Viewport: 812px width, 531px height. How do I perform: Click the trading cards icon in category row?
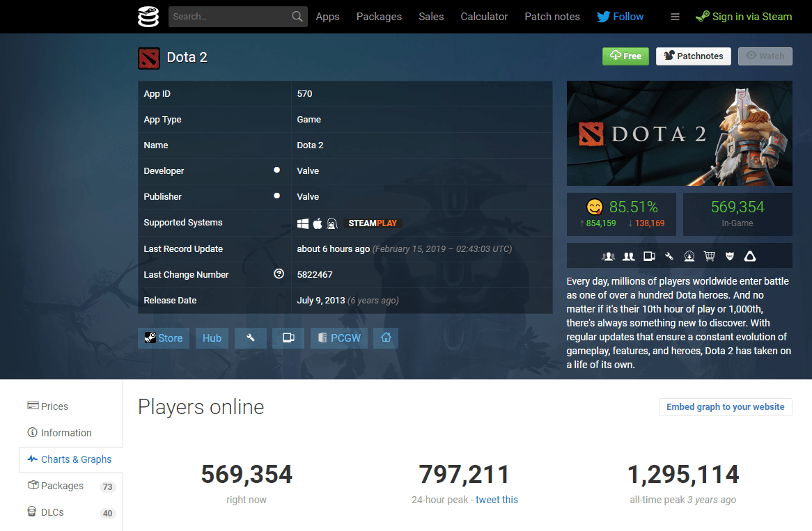[x=649, y=256]
